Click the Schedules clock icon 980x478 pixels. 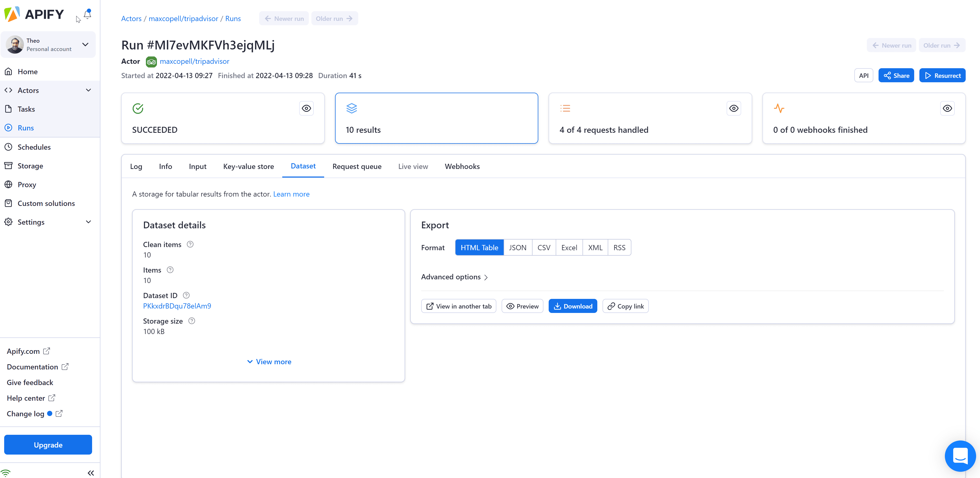(x=8, y=147)
